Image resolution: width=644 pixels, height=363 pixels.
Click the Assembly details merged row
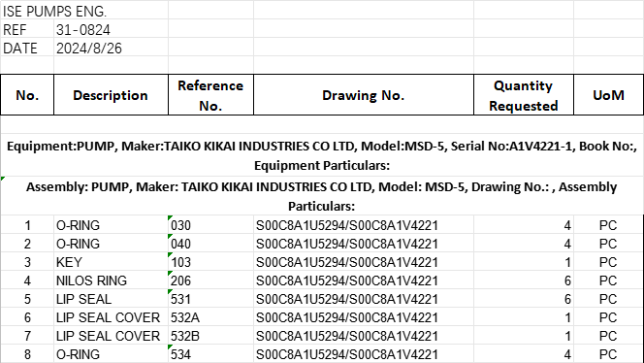(322, 196)
